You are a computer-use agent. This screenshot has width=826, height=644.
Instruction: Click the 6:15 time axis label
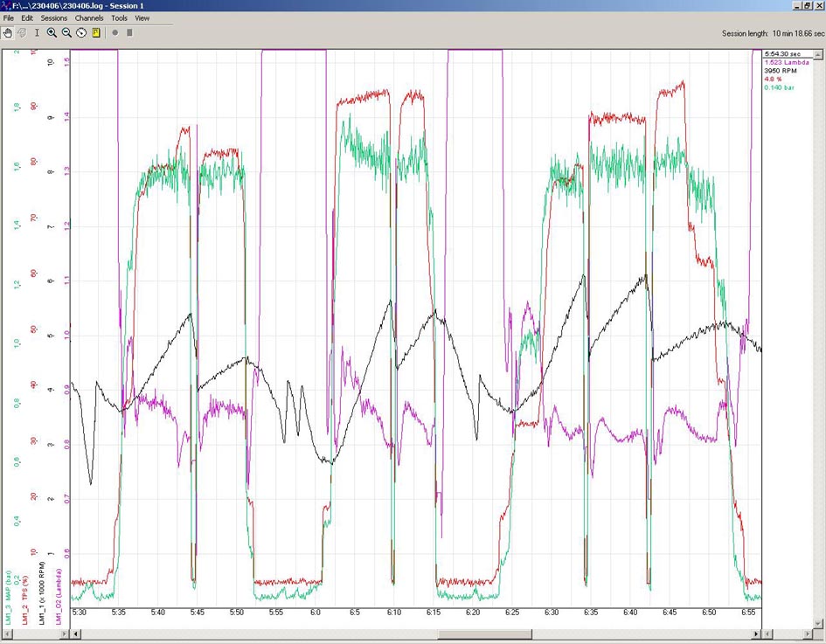(434, 613)
